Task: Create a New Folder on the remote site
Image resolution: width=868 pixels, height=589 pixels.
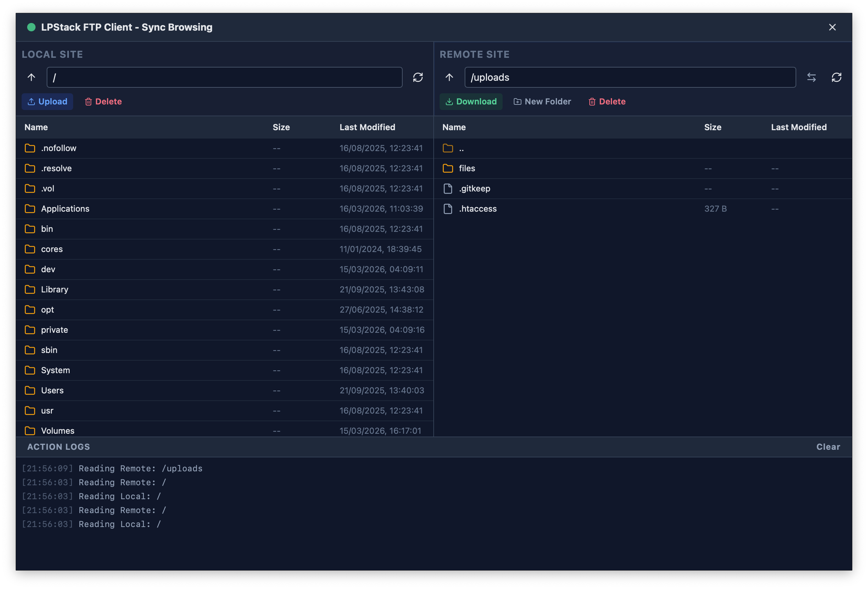Action: point(542,101)
